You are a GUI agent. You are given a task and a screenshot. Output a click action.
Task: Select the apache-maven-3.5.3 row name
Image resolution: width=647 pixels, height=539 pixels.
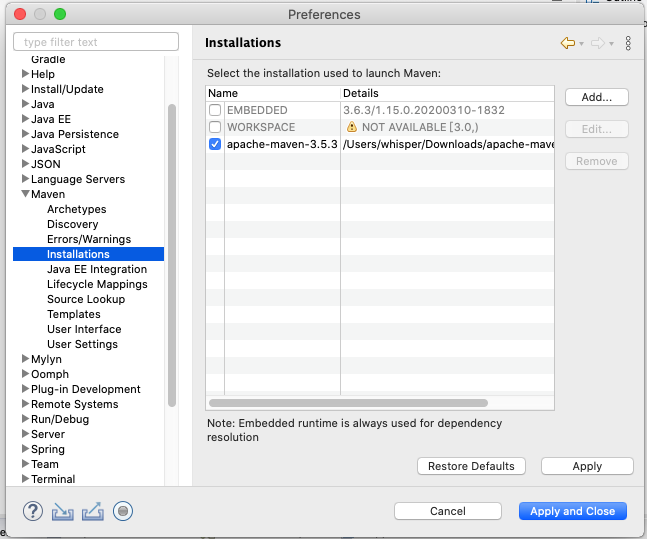point(282,144)
